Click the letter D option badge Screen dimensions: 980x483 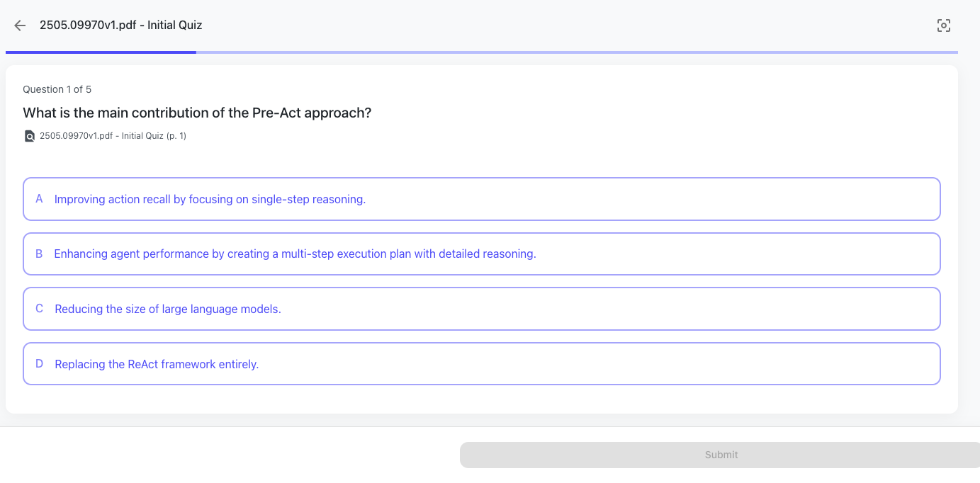(39, 364)
